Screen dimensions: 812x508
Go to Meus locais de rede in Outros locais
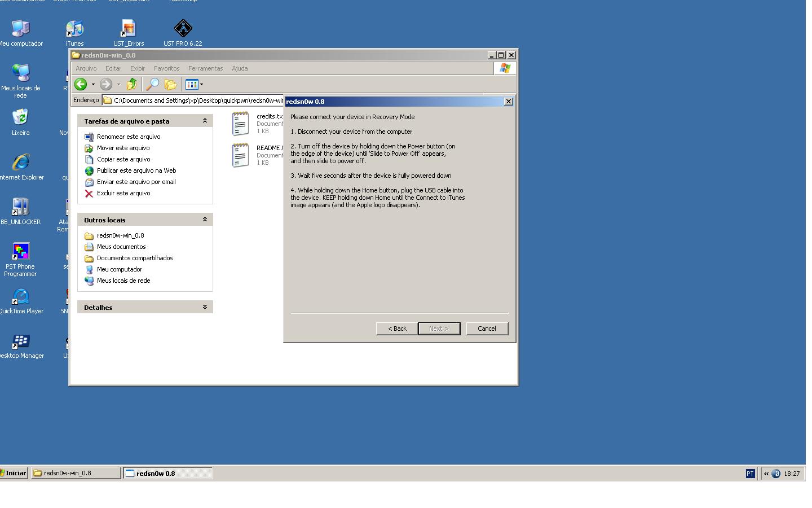coord(123,281)
